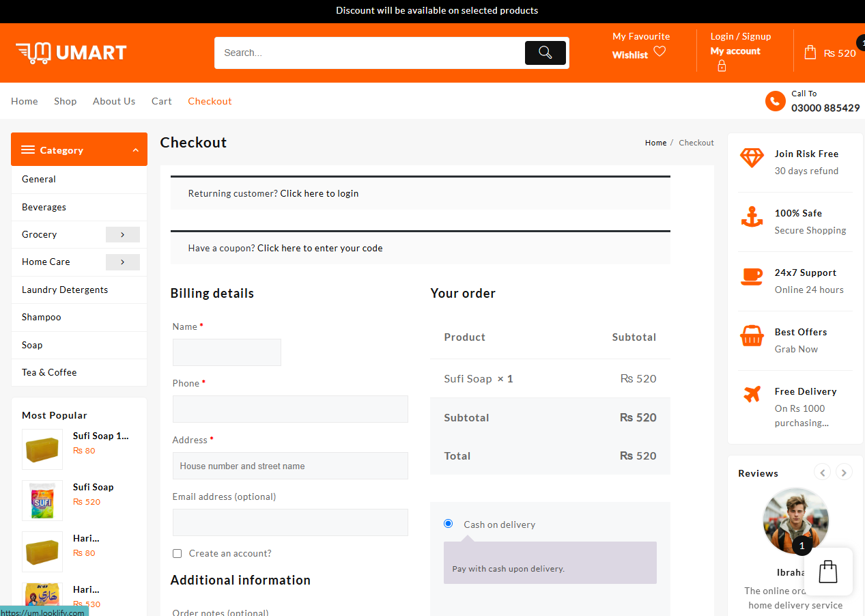The width and height of the screenshot is (865, 616).
Task: Open the About Us menu item
Action: point(114,101)
